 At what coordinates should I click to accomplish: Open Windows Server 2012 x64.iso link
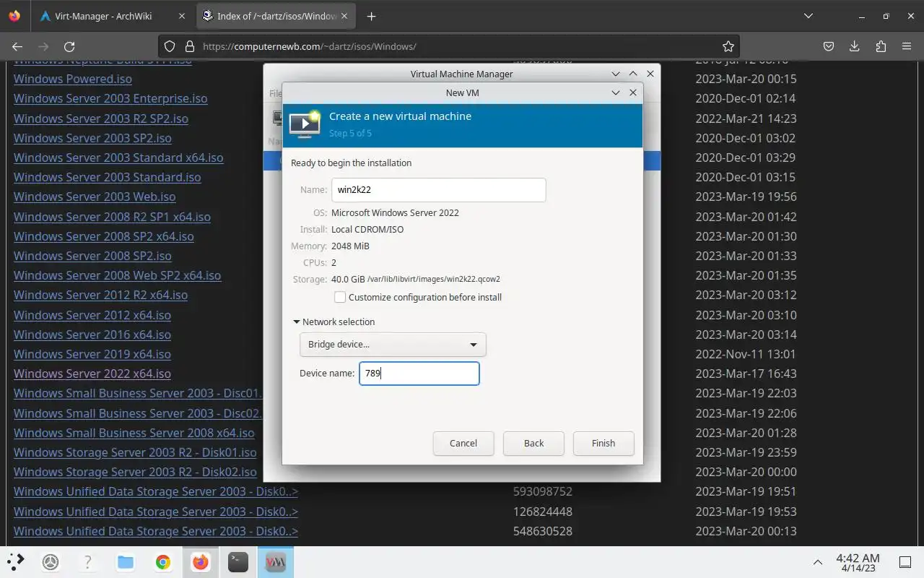click(x=92, y=315)
